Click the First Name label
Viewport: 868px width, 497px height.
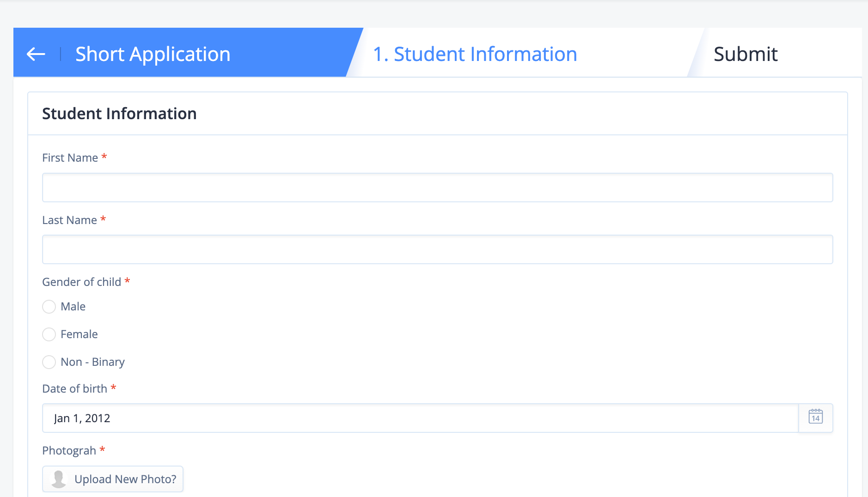tap(70, 158)
